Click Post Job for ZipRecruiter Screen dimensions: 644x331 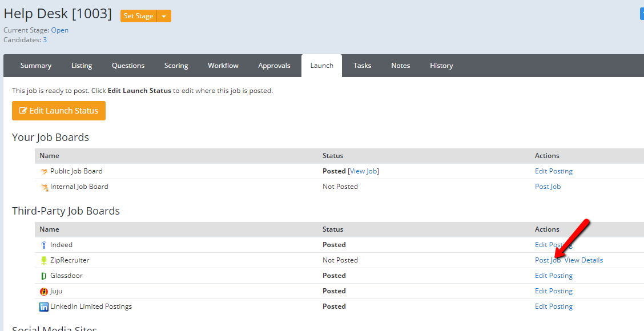click(x=547, y=260)
